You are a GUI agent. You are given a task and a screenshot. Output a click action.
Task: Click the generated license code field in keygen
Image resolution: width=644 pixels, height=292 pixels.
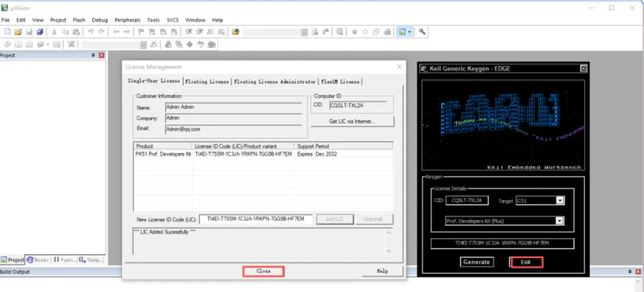(502, 243)
